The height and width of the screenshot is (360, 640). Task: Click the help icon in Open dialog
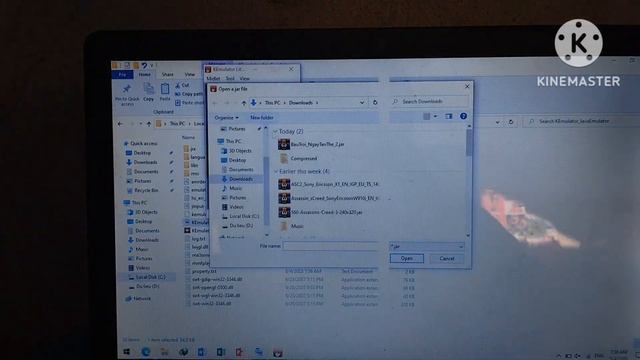click(463, 116)
